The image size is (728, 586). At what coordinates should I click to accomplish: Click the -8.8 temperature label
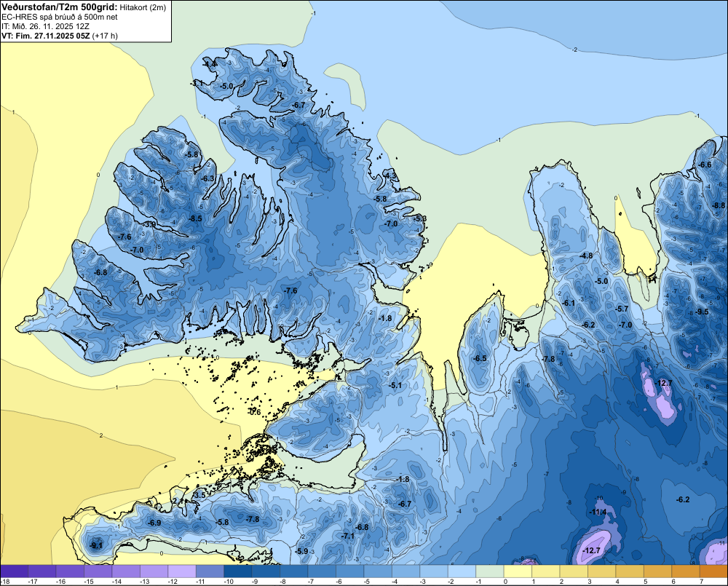(719, 205)
